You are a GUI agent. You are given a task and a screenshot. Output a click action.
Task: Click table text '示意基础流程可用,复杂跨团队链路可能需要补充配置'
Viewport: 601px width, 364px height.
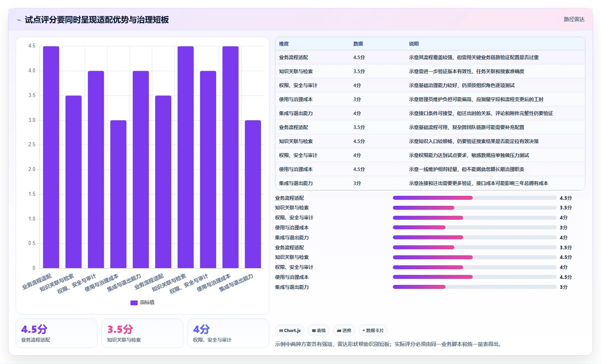(x=466, y=127)
